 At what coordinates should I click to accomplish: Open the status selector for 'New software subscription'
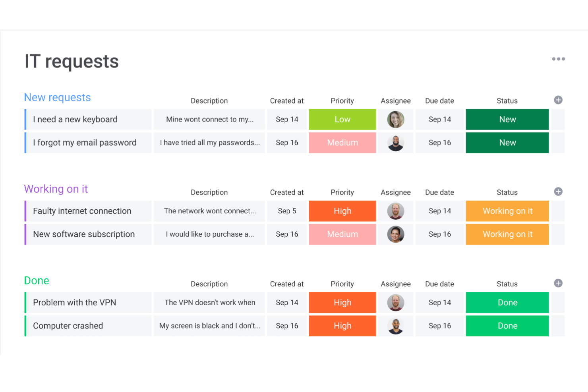[x=507, y=234]
